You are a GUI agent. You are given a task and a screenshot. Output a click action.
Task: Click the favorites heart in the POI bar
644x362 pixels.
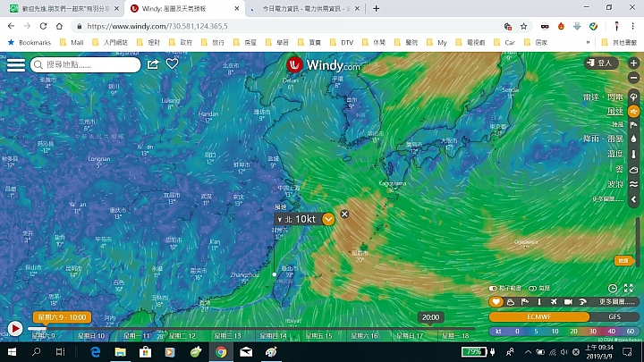point(496,302)
